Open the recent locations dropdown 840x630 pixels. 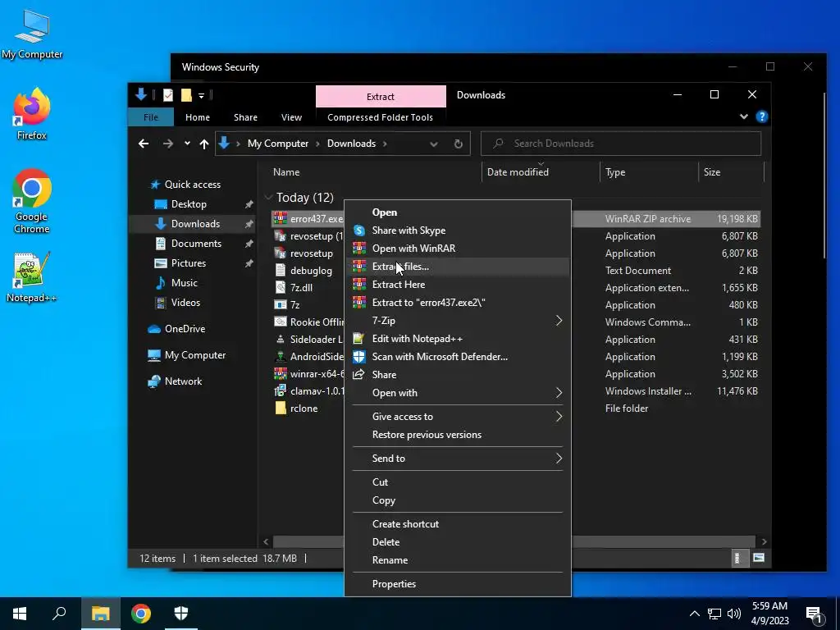(187, 144)
